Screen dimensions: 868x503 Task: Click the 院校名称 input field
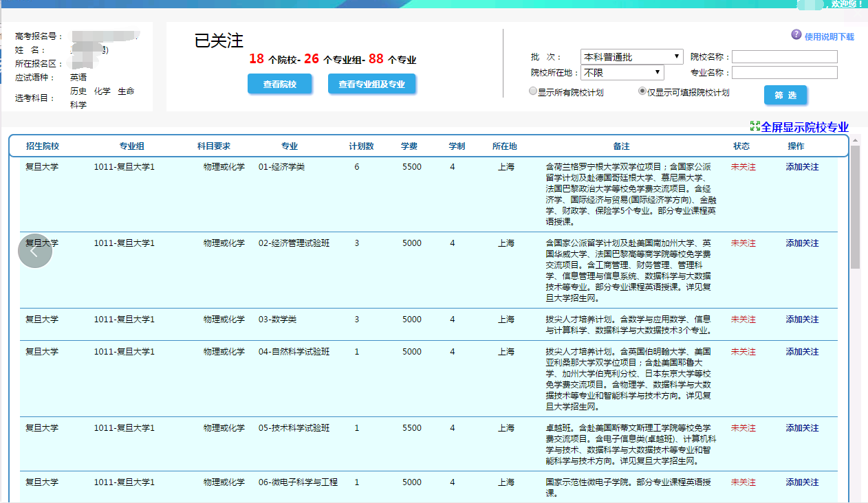tap(785, 56)
